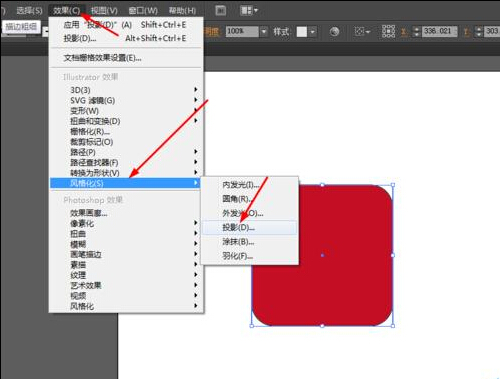Click the X position value field
The height and width of the screenshot is (379, 500).
coord(439,31)
